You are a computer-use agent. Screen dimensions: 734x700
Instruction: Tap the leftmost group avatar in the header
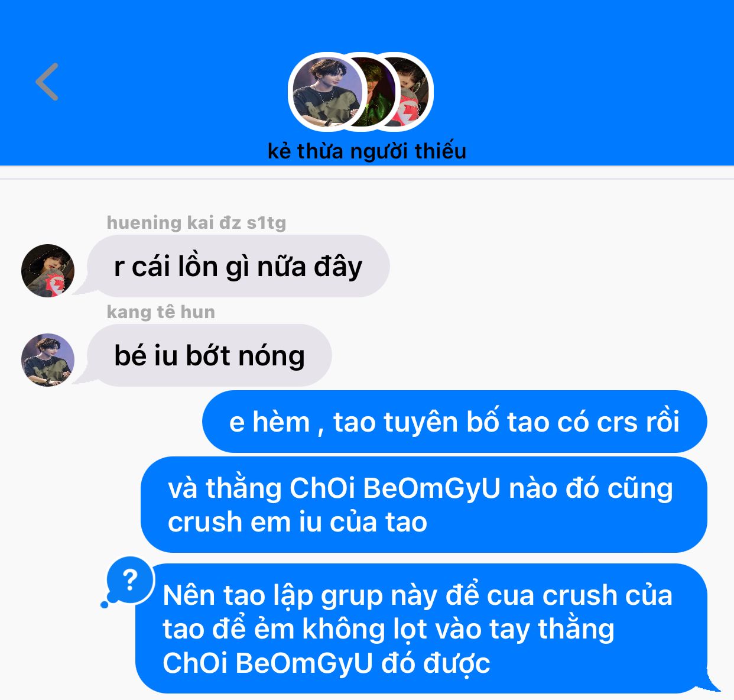pos(324,92)
